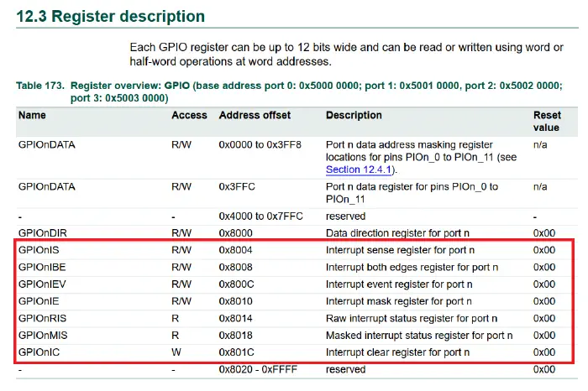
Task: Click the 0x8010 address offset
Action: (x=235, y=301)
